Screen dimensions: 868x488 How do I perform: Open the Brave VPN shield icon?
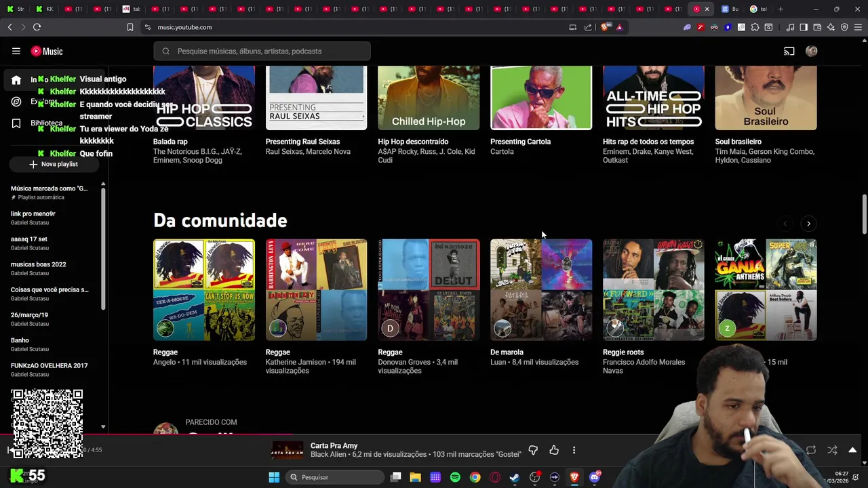pyautogui.click(x=844, y=27)
